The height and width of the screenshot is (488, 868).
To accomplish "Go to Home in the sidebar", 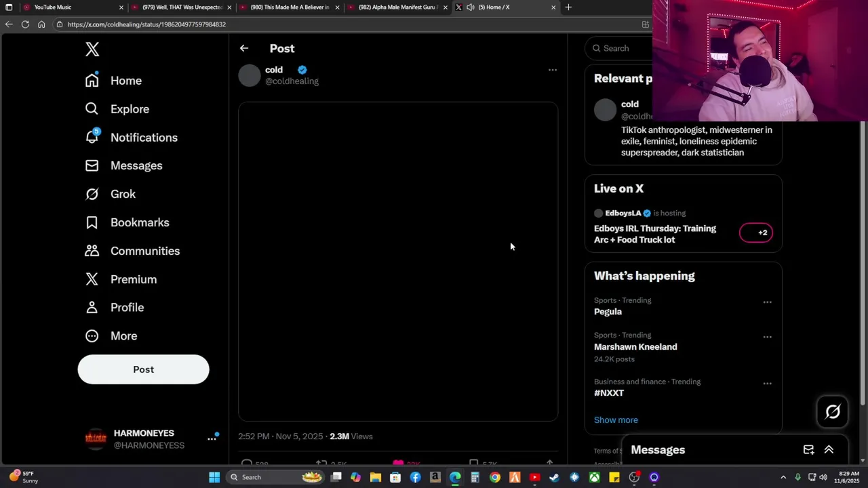I will tap(113, 81).
